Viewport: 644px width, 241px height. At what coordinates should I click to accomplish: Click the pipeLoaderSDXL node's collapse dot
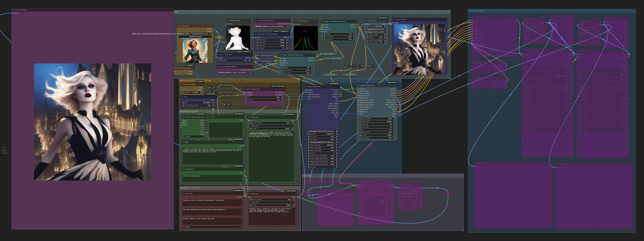pyautogui.click(x=307, y=87)
